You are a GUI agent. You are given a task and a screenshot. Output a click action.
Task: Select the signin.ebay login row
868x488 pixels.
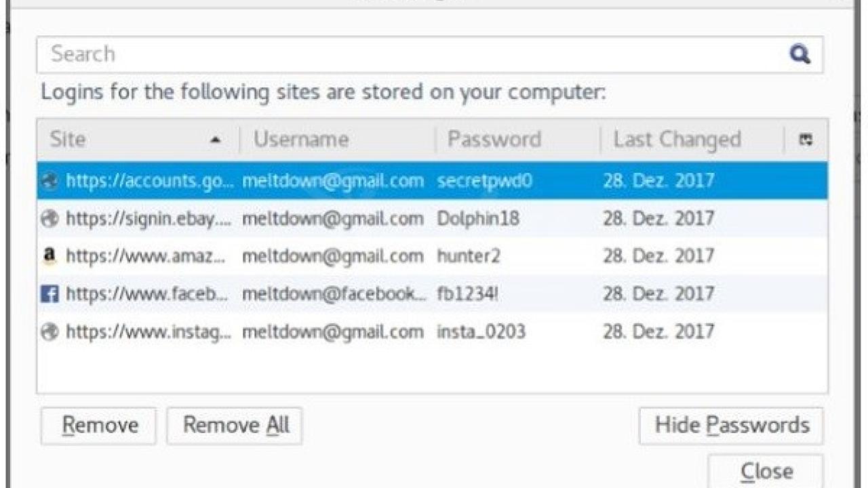[x=433, y=218]
